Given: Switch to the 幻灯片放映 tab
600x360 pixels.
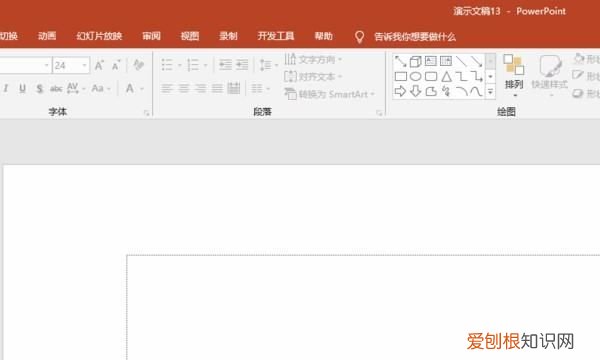Looking at the screenshot, I should coord(99,36).
